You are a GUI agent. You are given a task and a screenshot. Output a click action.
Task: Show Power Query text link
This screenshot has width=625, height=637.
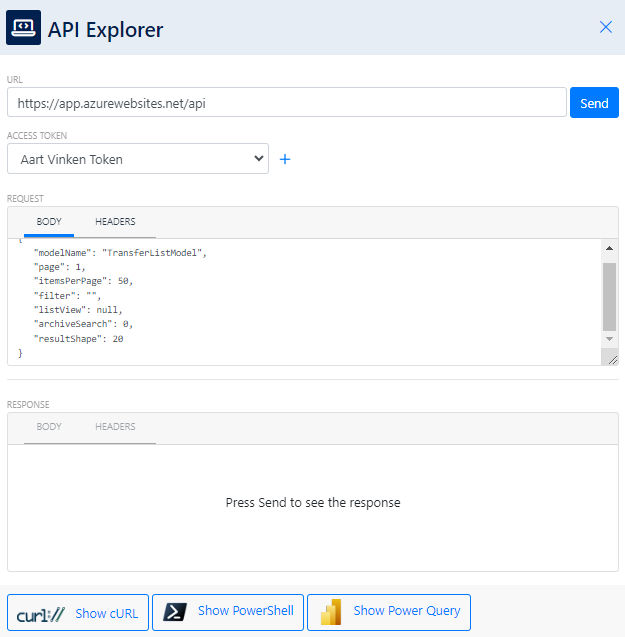[x=406, y=611]
